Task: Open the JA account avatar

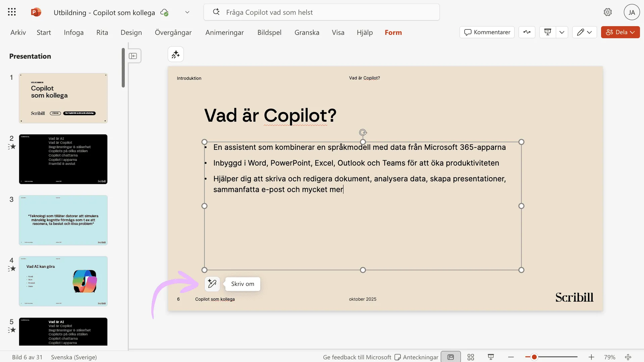Action: 632,12
